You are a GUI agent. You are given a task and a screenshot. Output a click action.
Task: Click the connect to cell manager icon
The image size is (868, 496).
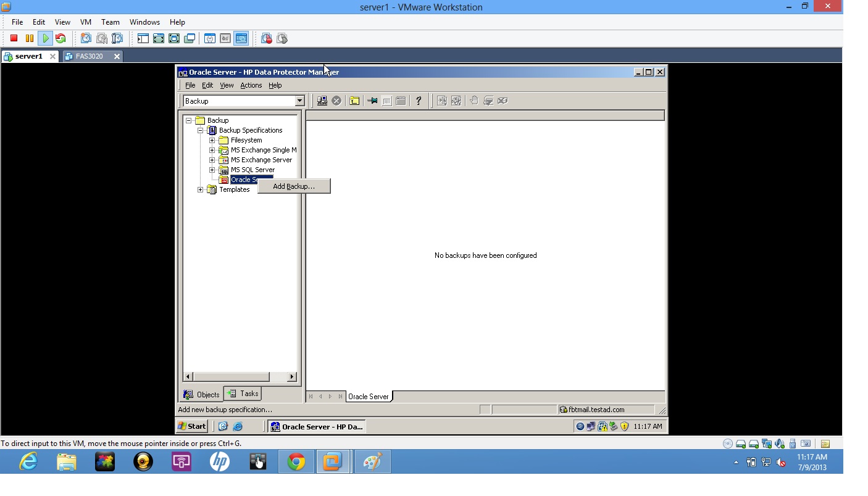coord(322,100)
